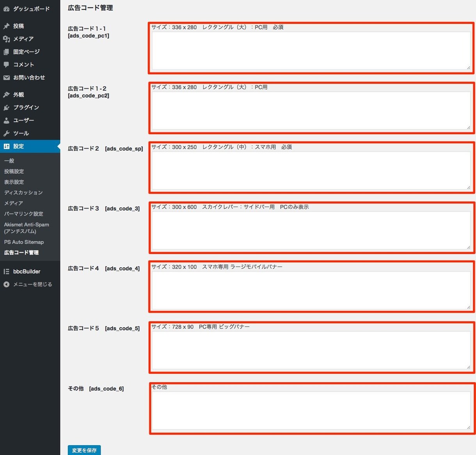Click the envelope icon for お問い合わせ
Viewport: 476px width, 455px height.
click(x=6, y=78)
